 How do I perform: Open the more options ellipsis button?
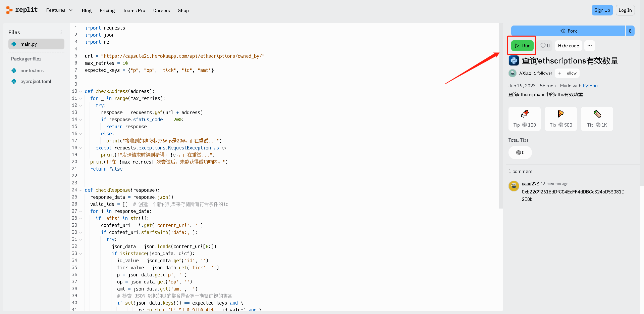tap(589, 46)
